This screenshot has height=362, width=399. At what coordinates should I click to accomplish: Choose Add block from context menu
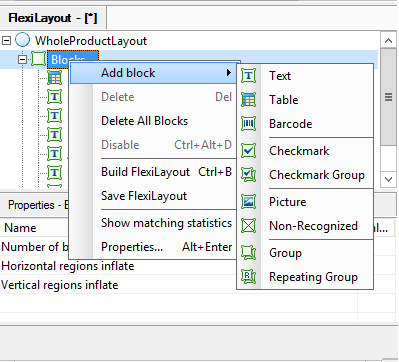coord(153,73)
